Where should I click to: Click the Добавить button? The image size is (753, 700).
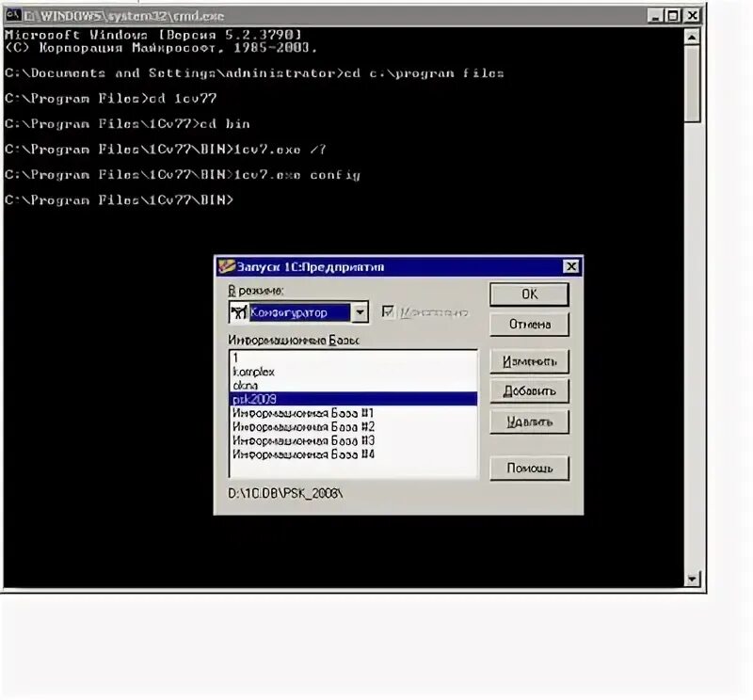[x=529, y=391]
